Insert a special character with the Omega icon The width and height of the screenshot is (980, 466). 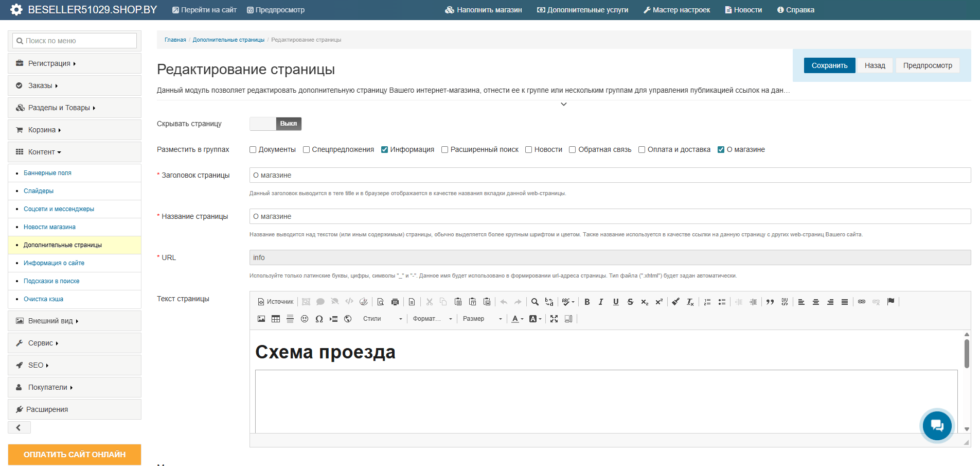coord(319,319)
